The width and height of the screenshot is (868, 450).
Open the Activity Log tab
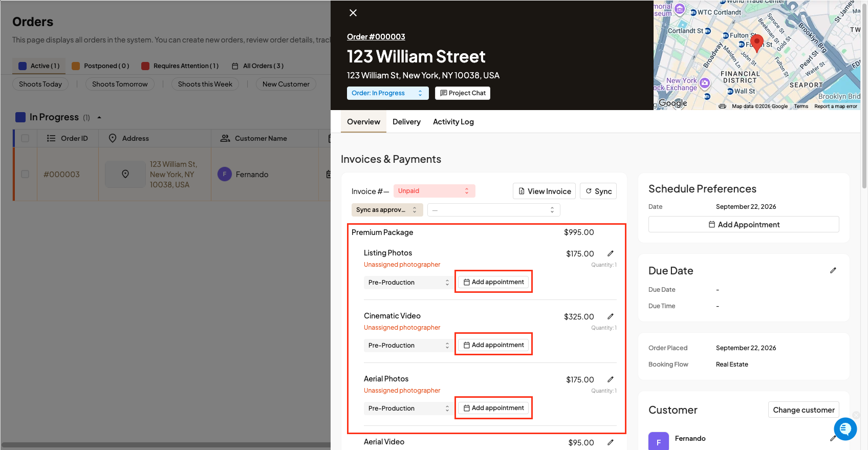click(x=453, y=122)
